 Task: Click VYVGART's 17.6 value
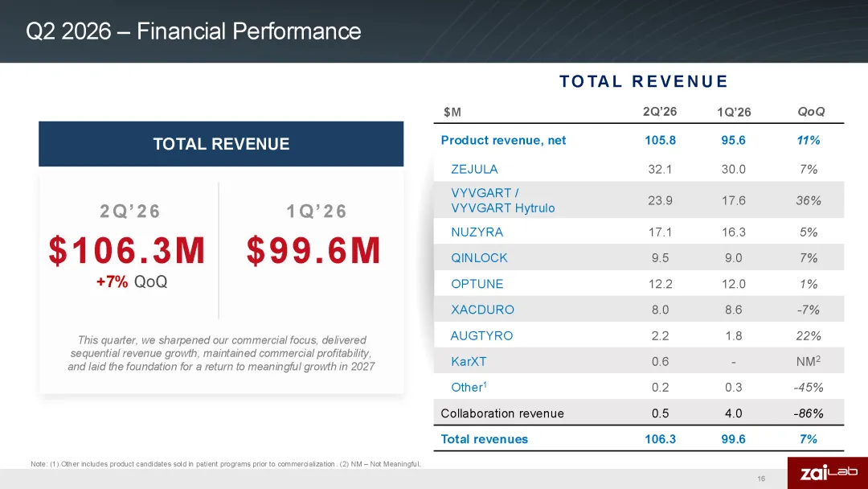[x=733, y=200]
